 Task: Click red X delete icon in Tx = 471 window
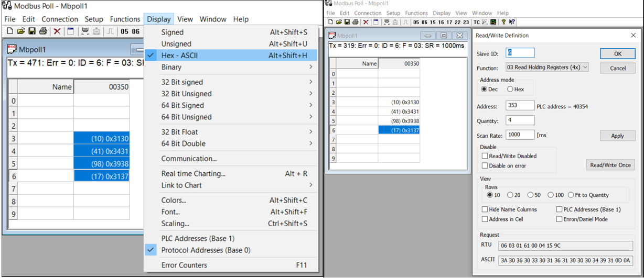(x=57, y=31)
